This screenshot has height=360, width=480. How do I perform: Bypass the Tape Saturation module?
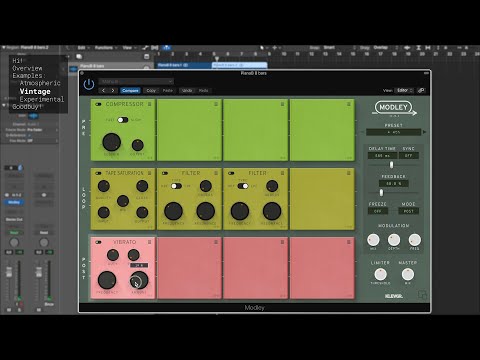coord(98,173)
